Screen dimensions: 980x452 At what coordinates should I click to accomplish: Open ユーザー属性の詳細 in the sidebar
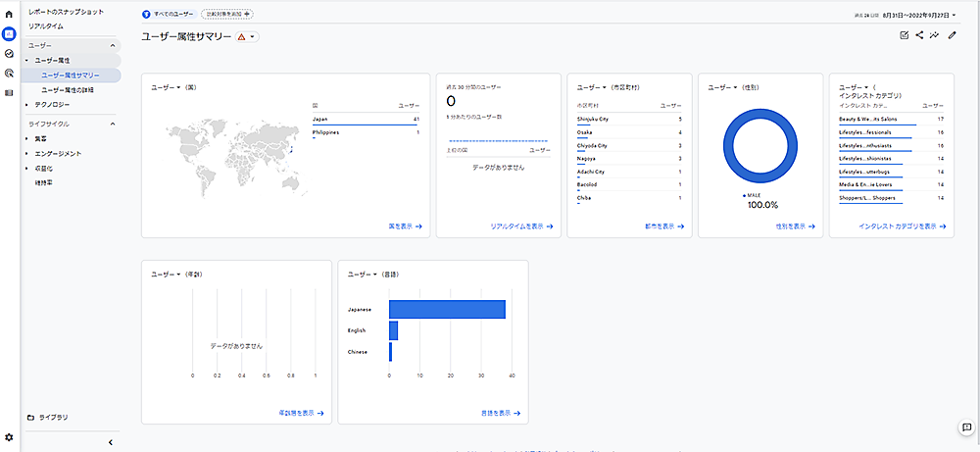point(69,89)
